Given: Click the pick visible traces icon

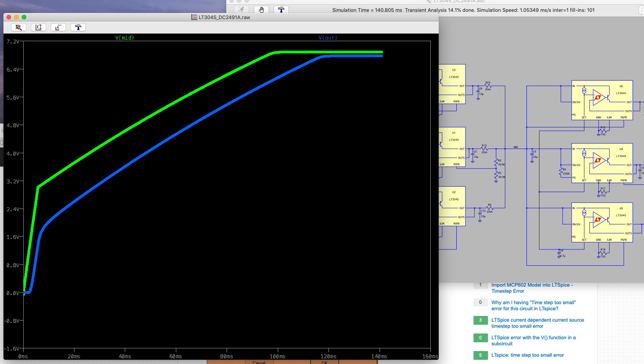Looking at the screenshot, I should (x=58, y=27).
